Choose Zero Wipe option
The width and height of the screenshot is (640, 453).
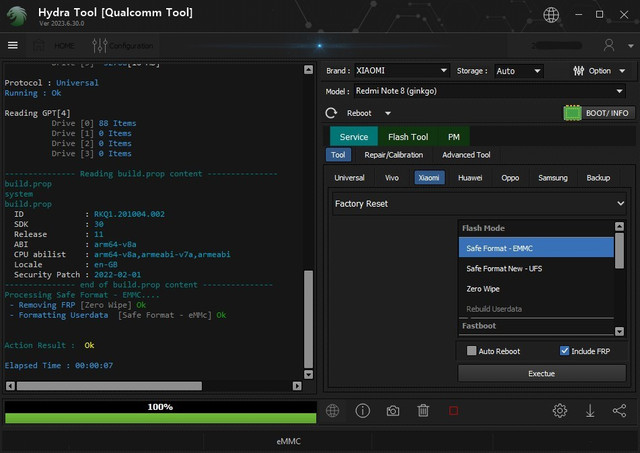(x=536, y=289)
